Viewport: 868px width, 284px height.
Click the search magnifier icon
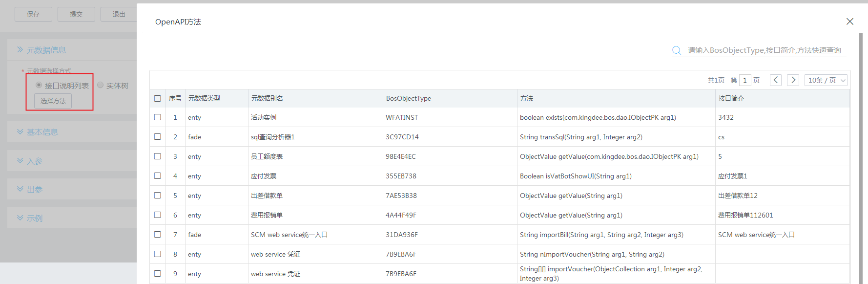(x=676, y=50)
